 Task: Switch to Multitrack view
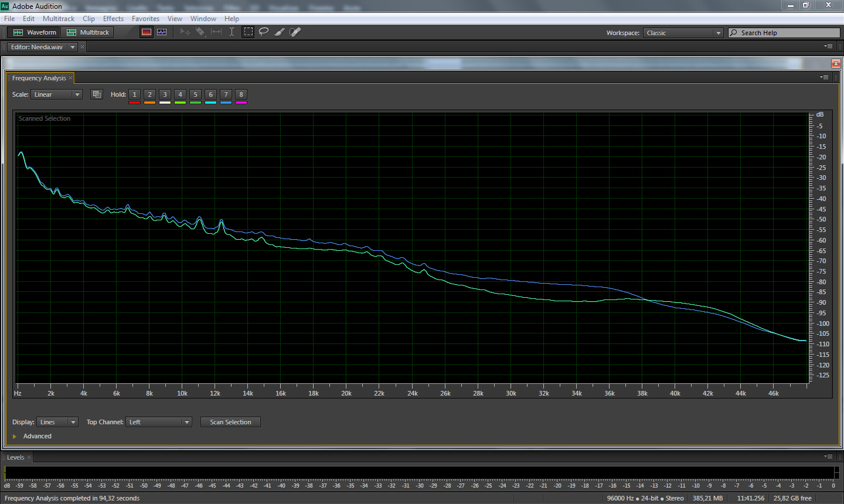[88, 32]
